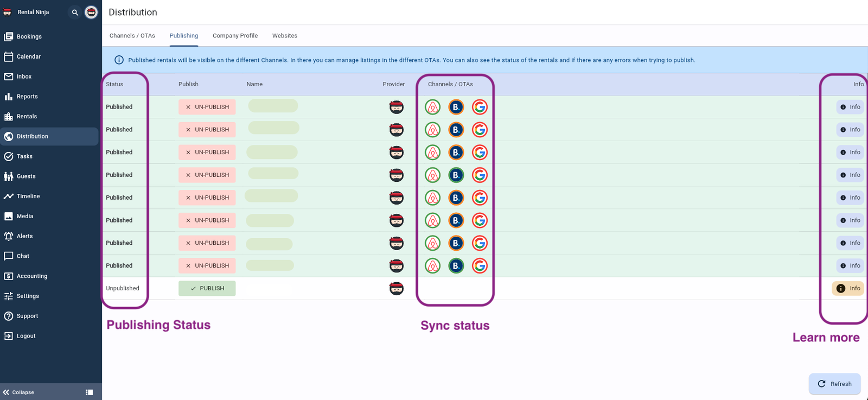Open orange Info for the Unpublished rental

[x=848, y=288]
